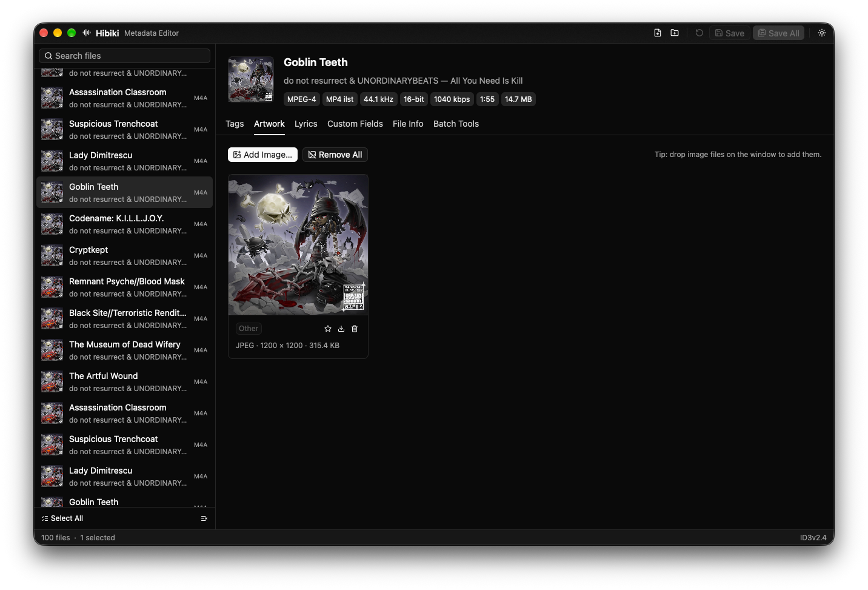Select The Artful Wound track
This screenshot has height=590, width=868.
pos(125,381)
